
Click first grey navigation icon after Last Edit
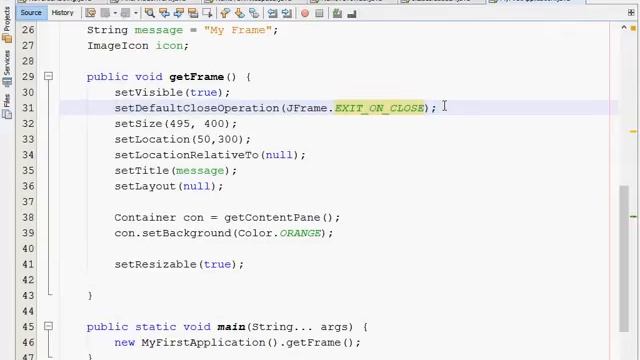[105, 13]
